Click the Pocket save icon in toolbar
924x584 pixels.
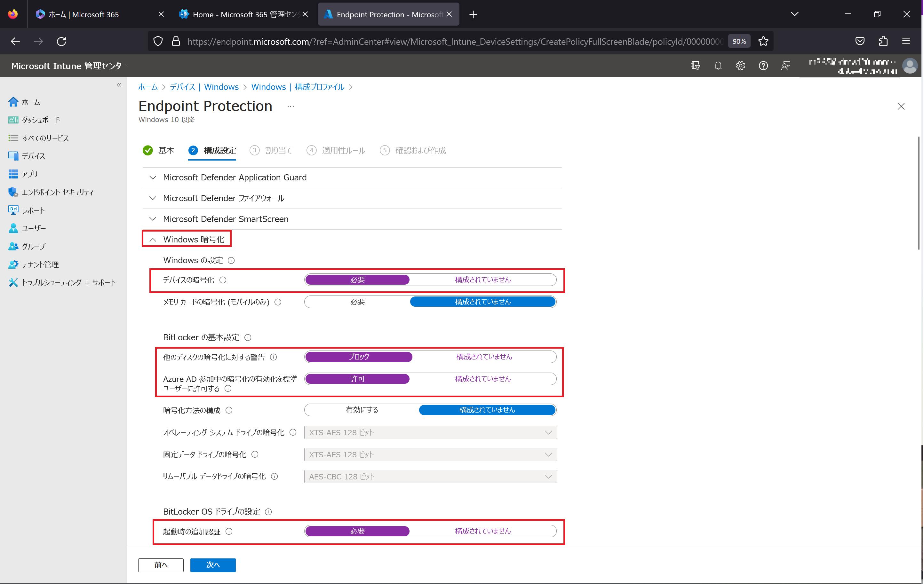[x=860, y=41]
